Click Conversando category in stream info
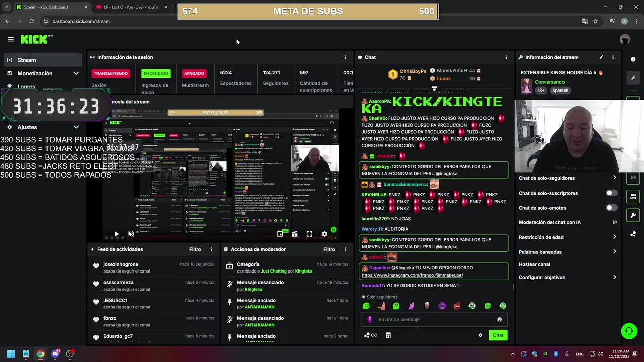 point(549,82)
